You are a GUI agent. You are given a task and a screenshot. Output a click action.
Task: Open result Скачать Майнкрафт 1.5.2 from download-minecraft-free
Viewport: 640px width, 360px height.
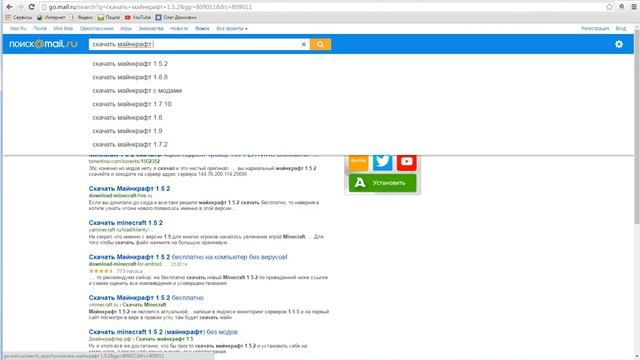pos(129,189)
